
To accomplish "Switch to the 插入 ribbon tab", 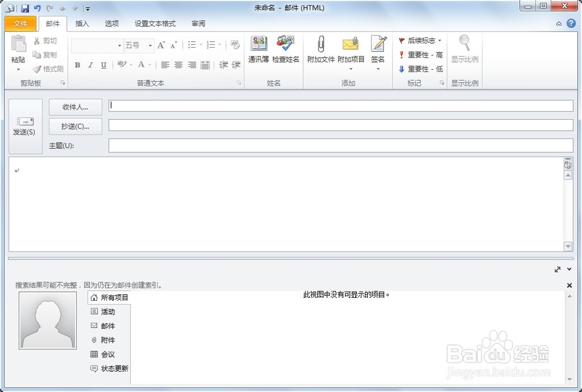I will (81, 23).
